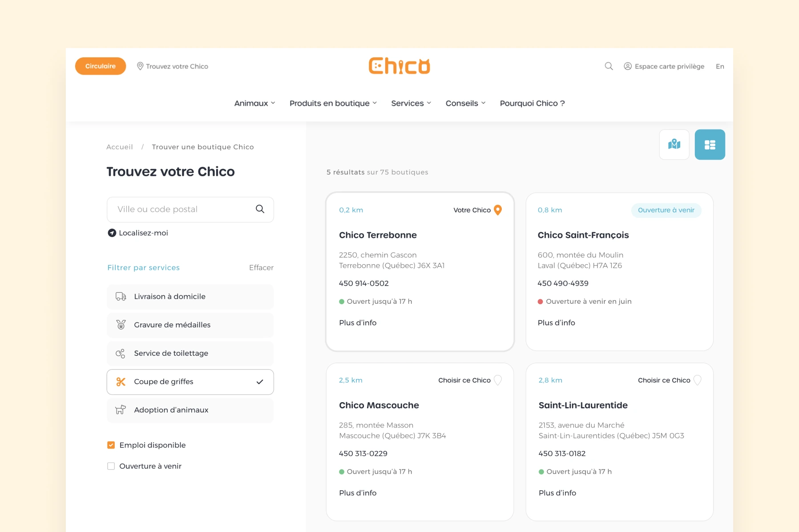
Task: Click the grooming bubbles icon
Action: [x=121, y=353]
